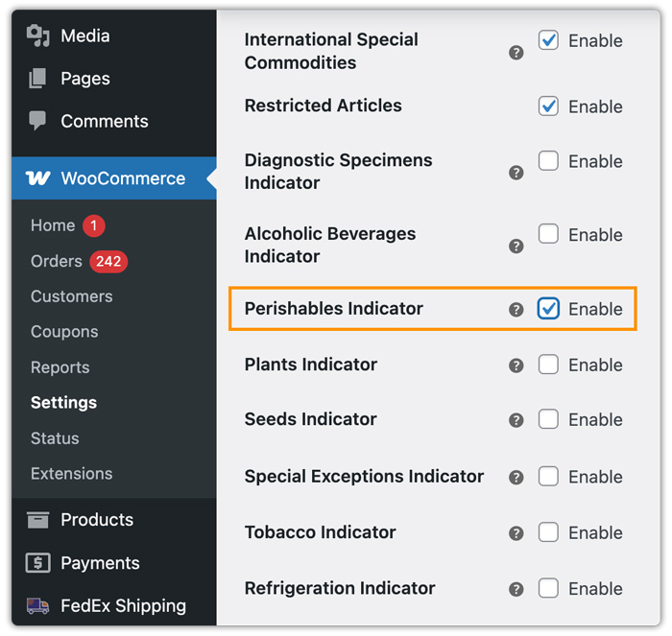Click the Pages sidebar icon
This screenshot has width=672, height=636.
(x=37, y=78)
